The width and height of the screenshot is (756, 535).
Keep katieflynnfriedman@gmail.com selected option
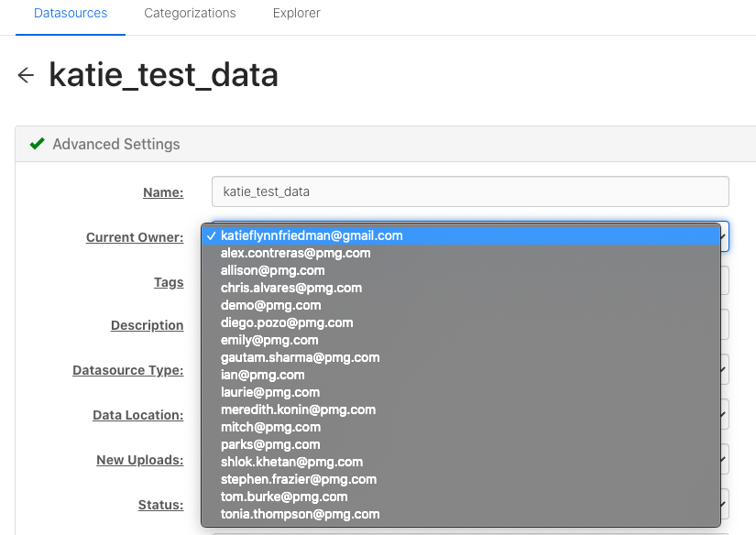(x=461, y=235)
